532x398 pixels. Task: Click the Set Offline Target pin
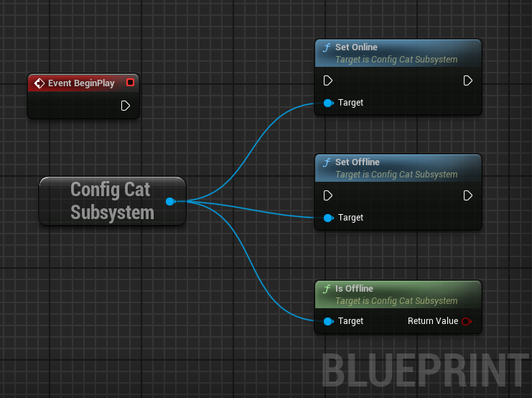(x=328, y=218)
